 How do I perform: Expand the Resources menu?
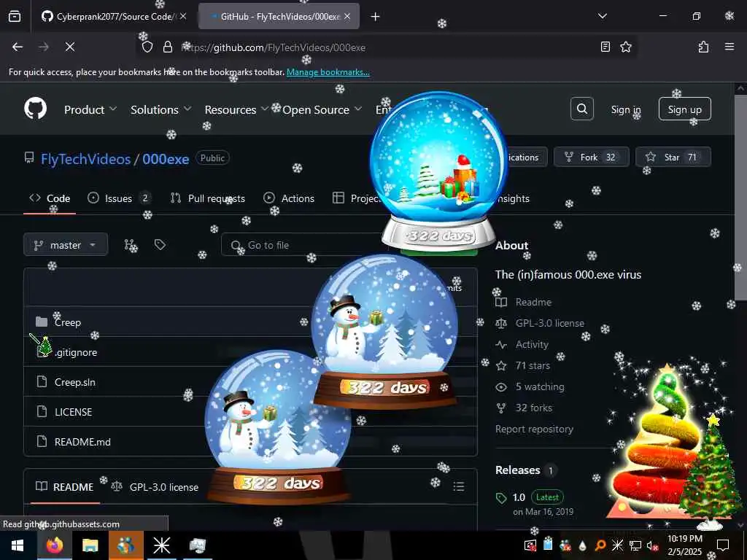pos(236,109)
